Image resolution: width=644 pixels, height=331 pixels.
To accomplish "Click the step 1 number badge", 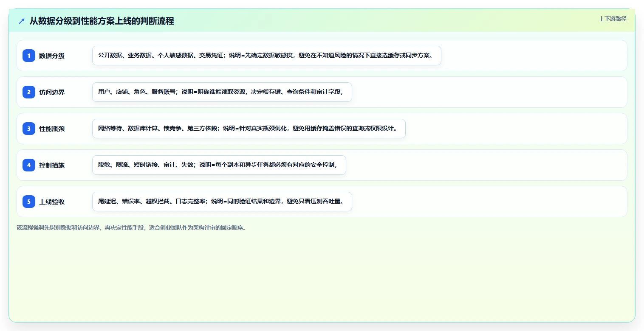I will [29, 56].
